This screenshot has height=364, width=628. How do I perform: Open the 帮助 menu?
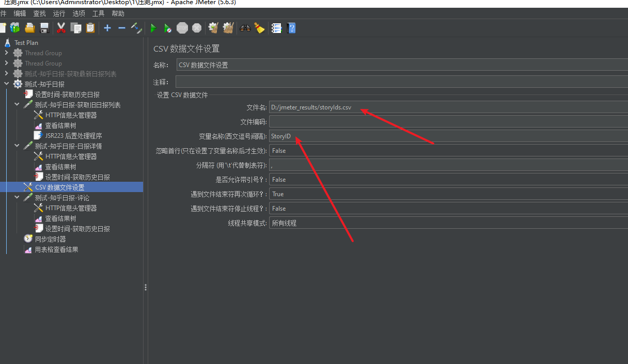tap(118, 13)
